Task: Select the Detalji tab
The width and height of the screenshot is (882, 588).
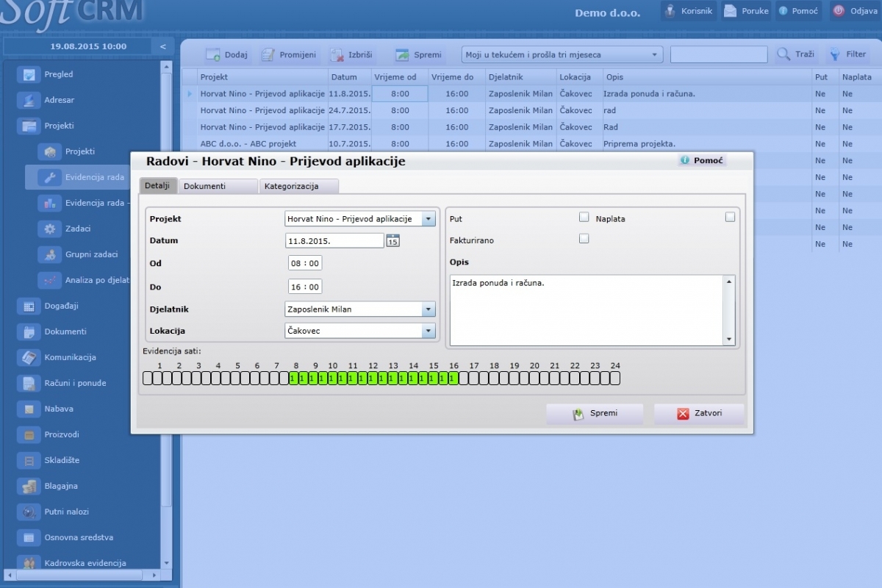Action: tap(157, 185)
